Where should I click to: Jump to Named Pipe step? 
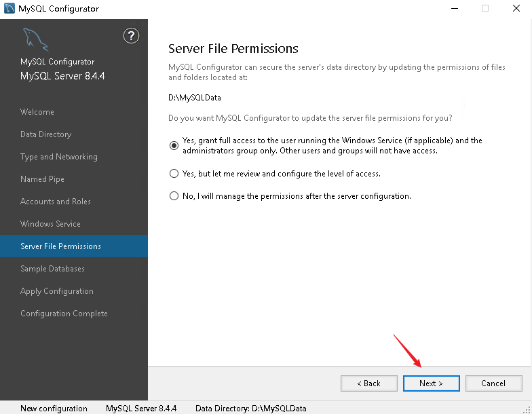tap(44, 179)
